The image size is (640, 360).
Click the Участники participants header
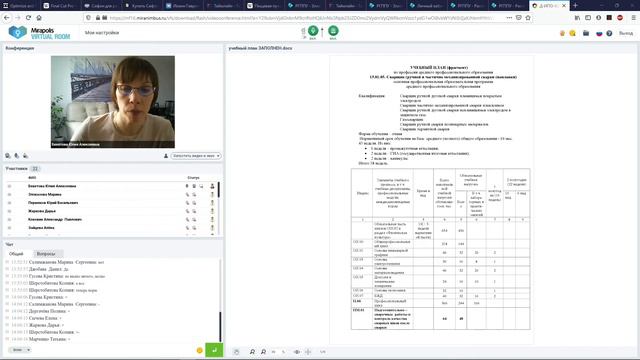point(16,169)
